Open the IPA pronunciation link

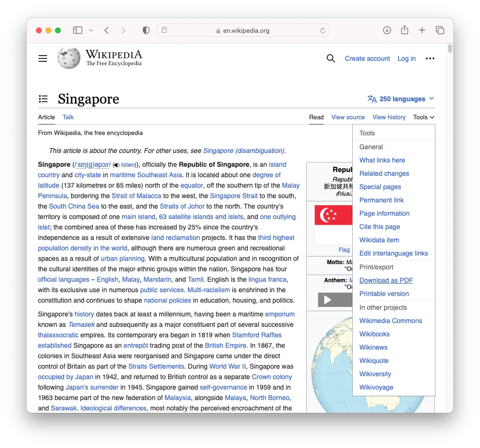tap(94, 165)
